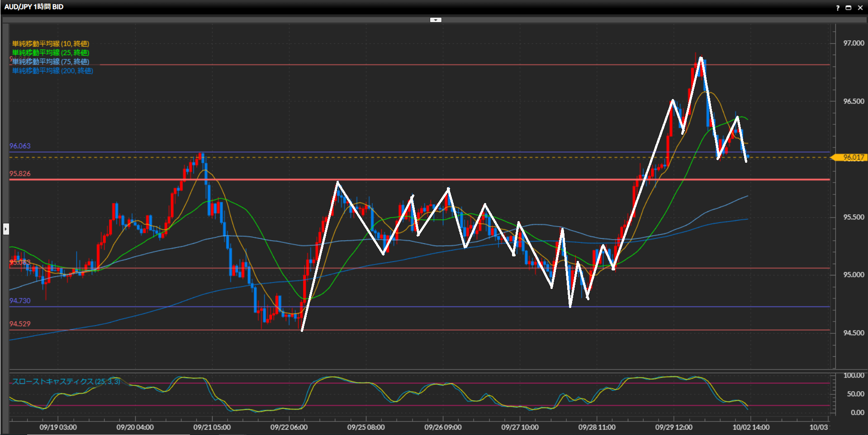This screenshot has width=868, height=435.
Task: Click the 97.000 price axis label
Action: (854, 43)
